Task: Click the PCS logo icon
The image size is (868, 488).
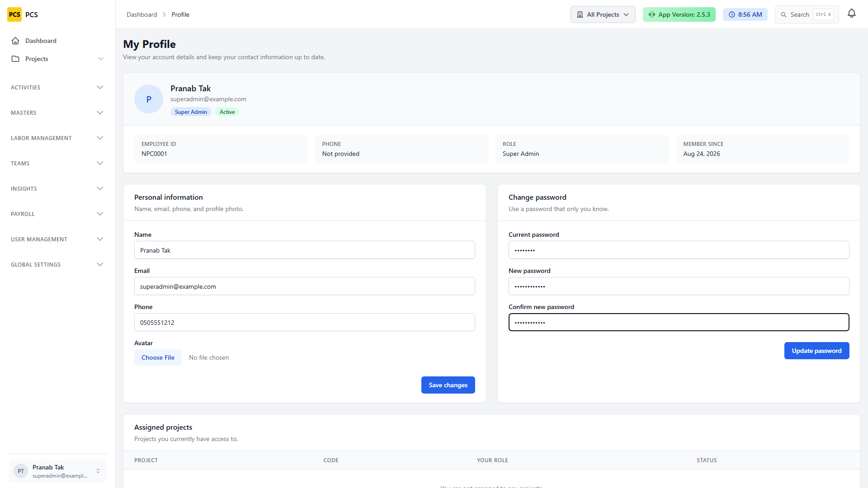Action: click(14, 14)
